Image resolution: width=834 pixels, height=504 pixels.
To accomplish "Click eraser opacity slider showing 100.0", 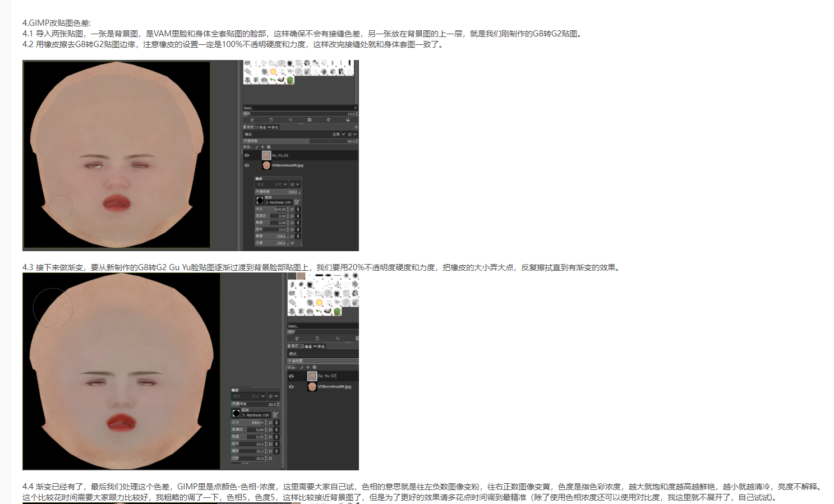I will (x=278, y=192).
